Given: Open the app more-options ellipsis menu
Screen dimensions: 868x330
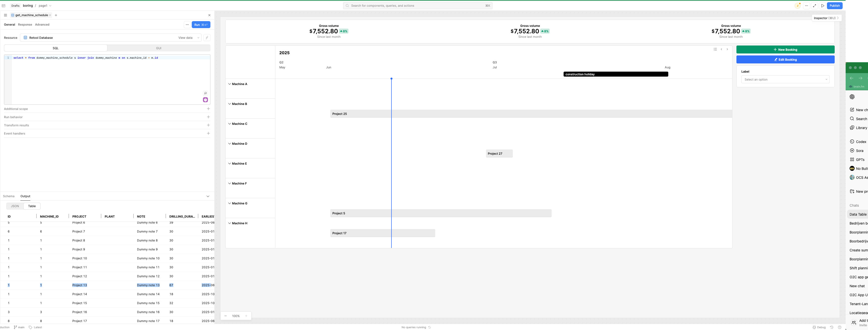Looking at the screenshot, I should pos(807,6).
